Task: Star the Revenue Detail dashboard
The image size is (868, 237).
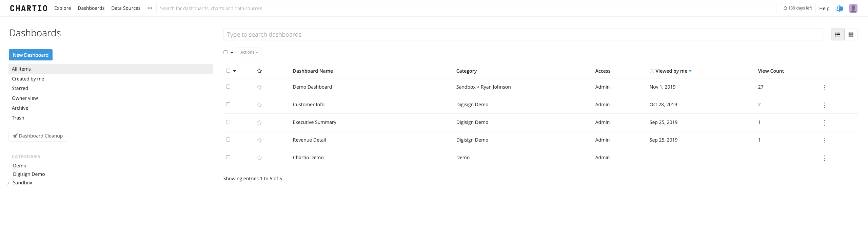Action: [259, 140]
